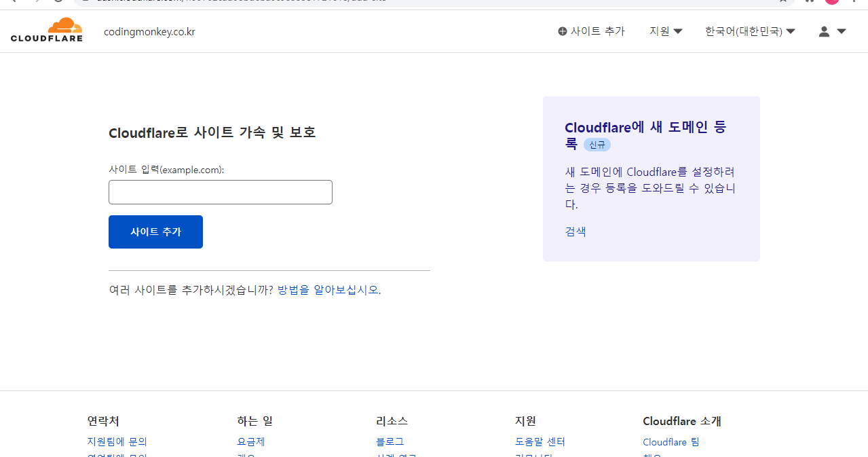The height and width of the screenshot is (457, 868).
Task: Open 요금제 footer link
Action: (251, 441)
